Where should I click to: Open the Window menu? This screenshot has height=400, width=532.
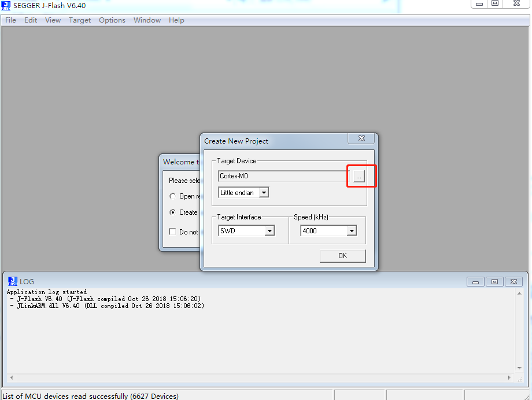point(147,20)
